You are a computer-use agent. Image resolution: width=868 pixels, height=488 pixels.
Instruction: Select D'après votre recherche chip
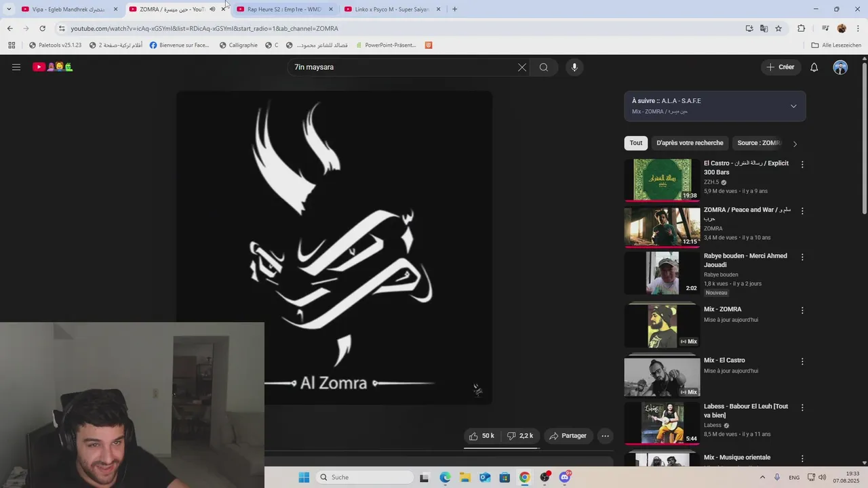tap(690, 143)
